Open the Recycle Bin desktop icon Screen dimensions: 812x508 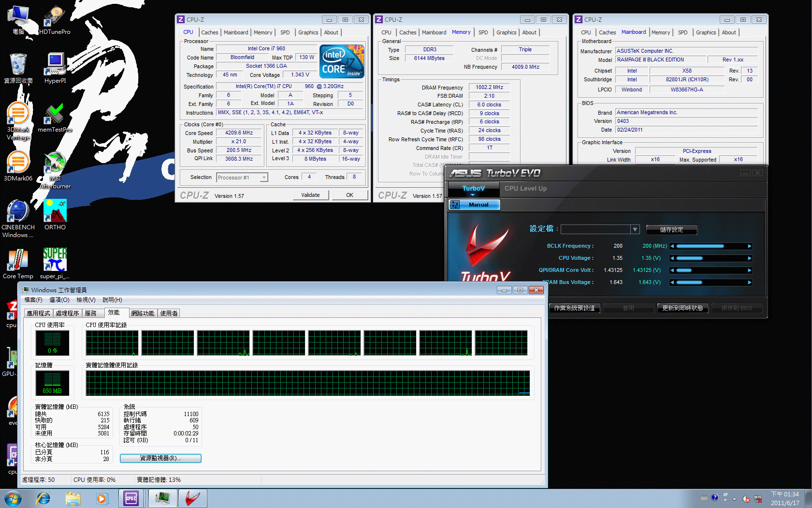pyautogui.click(x=18, y=69)
